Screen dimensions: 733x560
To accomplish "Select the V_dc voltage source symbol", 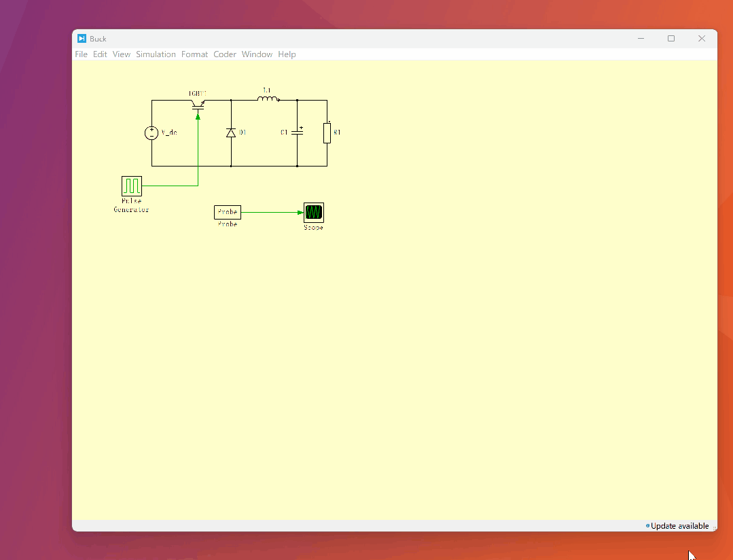I will click(151, 133).
